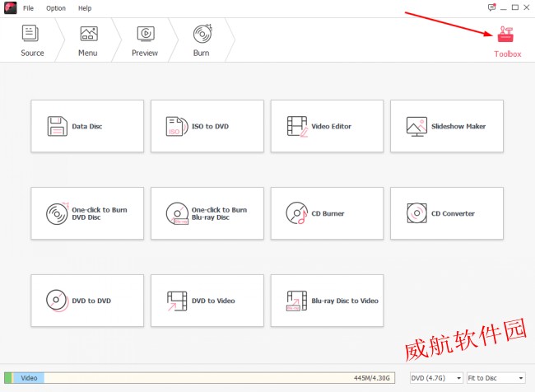Switch to the Source step tab
The height and width of the screenshot is (392, 535).
pos(32,40)
